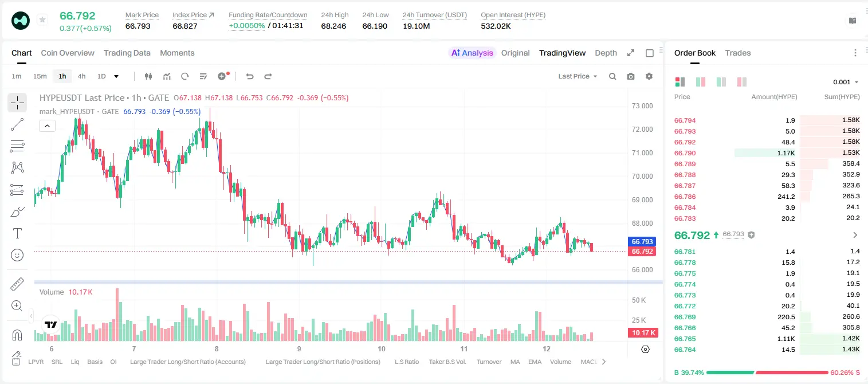Open chart settings gear icon
Screen dimensions: 868x384
click(x=649, y=76)
